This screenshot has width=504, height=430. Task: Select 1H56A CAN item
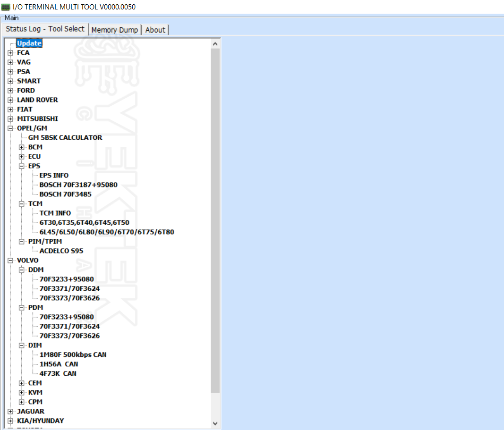(59, 364)
